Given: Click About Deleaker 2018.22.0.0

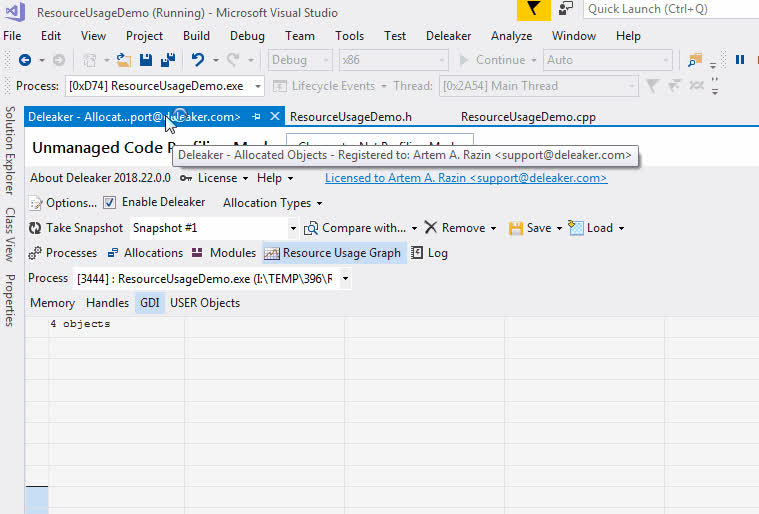Looking at the screenshot, I should coord(100,178).
